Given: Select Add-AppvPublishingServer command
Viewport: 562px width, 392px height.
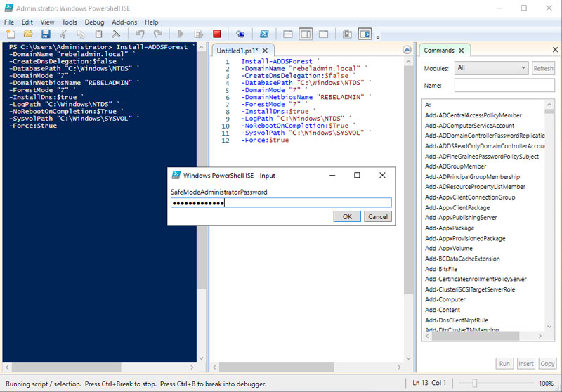Looking at the screenshot, I should coord(461,218).
